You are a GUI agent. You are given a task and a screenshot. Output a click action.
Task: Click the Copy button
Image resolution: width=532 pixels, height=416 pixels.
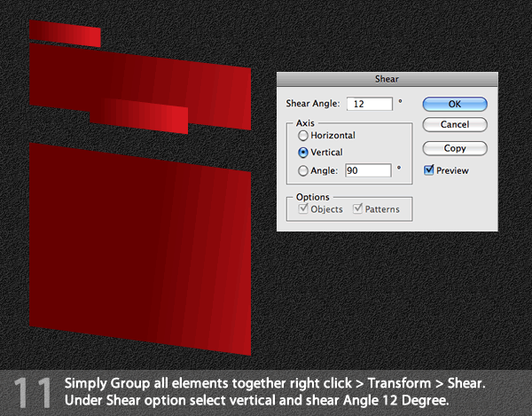click(455, 148)
